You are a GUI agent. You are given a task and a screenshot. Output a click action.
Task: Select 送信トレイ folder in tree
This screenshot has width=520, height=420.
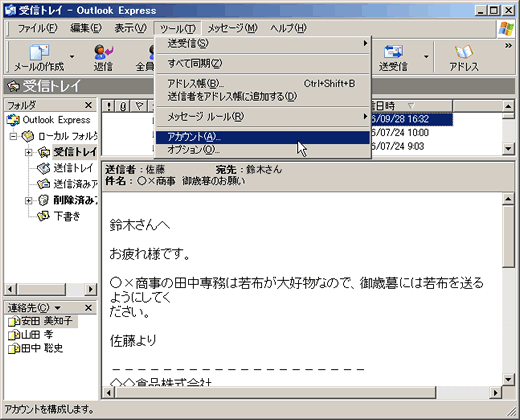pos(73,168)
